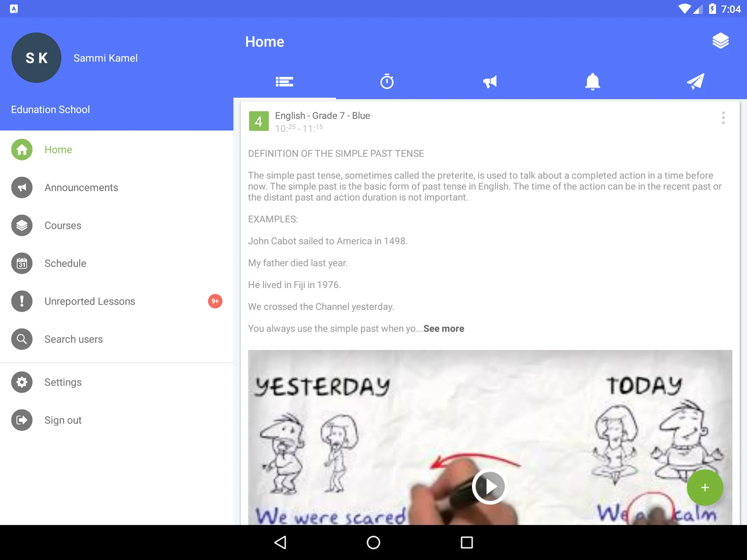Tap the green plus button
Viewport: 747px width, 560px height.
click(705, 487)
